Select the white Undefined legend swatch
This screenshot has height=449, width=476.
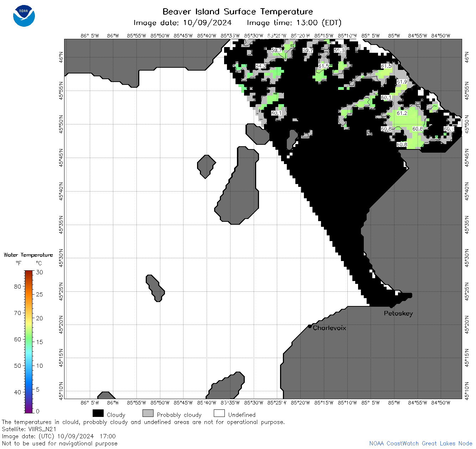pos(219,413)
